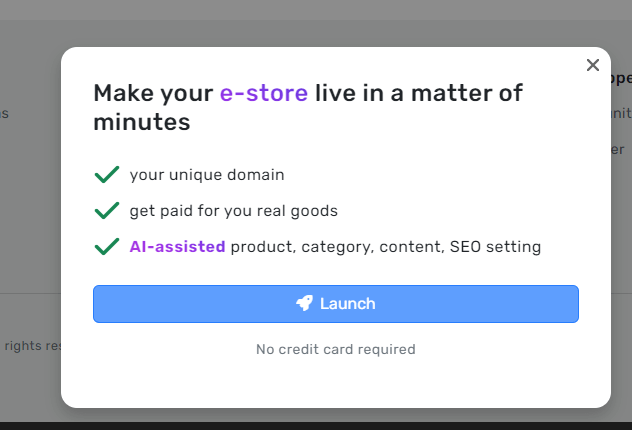This screenshot has height=430, width=632.
Task: Click the rocket icon inside Launch button
Action: 304,303
